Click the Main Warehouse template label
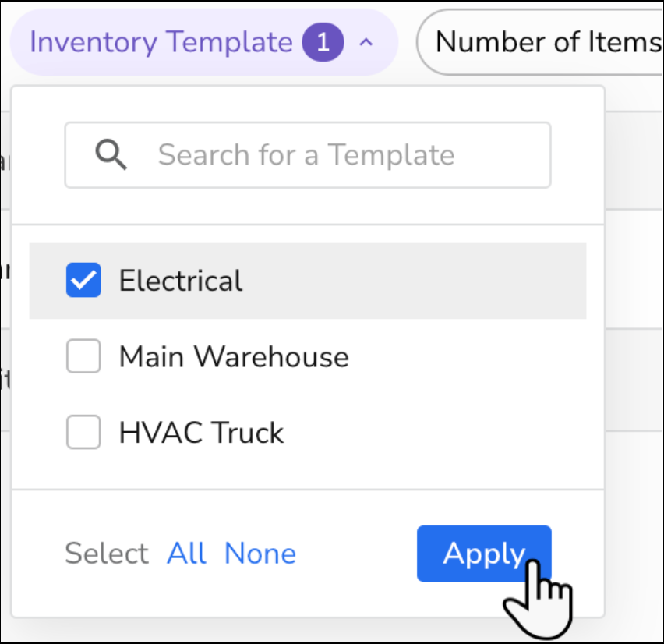The width and height of the screenshot is (664, 644). (233, 356)
